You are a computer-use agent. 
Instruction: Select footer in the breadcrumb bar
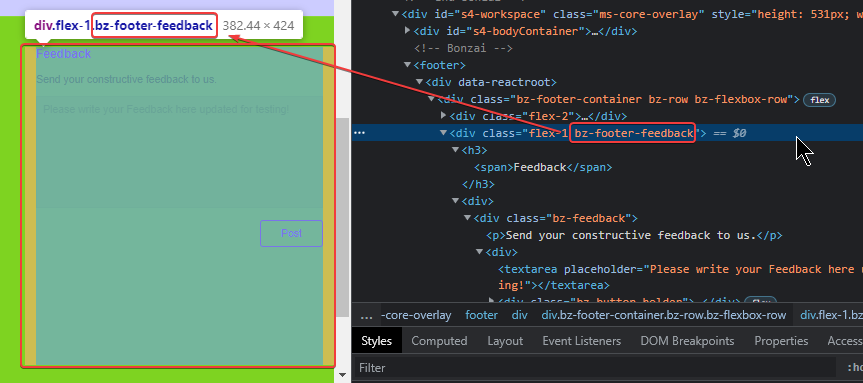coord(481,315)
